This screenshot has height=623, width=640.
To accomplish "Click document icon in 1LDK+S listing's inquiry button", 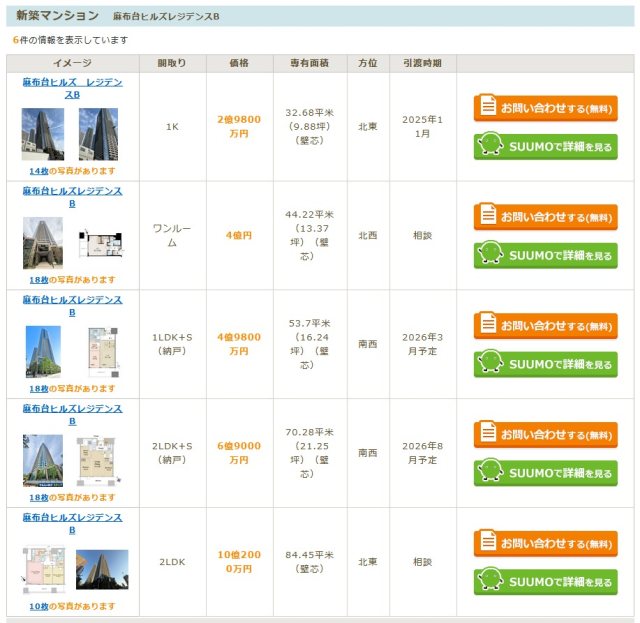I will (x=487, y=325).
